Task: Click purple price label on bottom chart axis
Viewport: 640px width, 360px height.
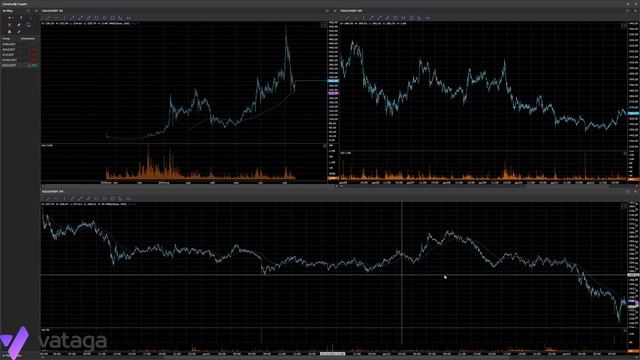Action: click(x=633, y=302)
